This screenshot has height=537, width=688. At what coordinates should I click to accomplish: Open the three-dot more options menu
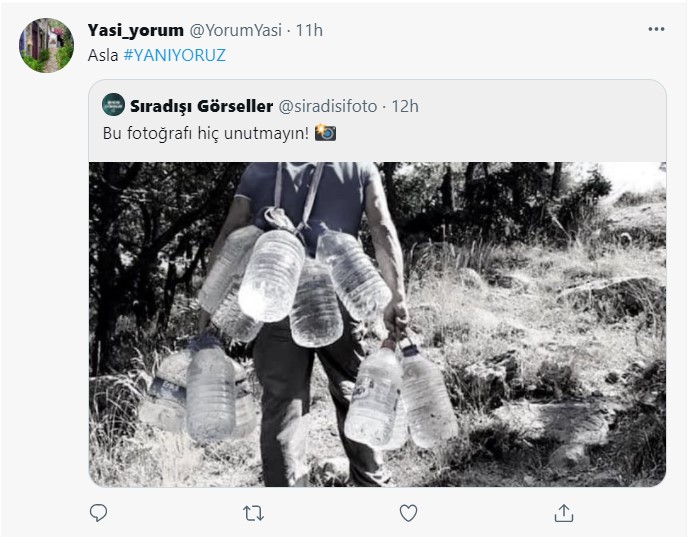pos(656,30)
